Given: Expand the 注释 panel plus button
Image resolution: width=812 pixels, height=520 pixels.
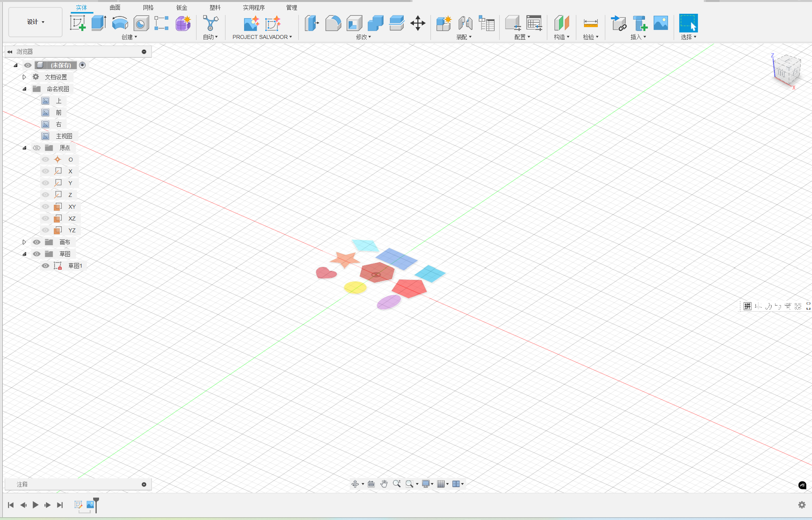Looking at the screenshot, I should tap(144, 484).
